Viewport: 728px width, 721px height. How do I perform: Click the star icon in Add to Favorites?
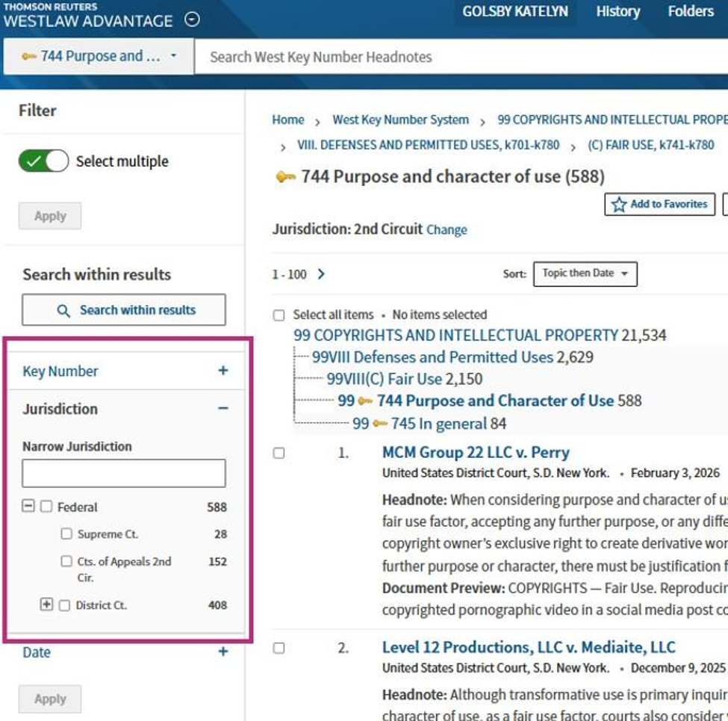[x=618, y=205]
